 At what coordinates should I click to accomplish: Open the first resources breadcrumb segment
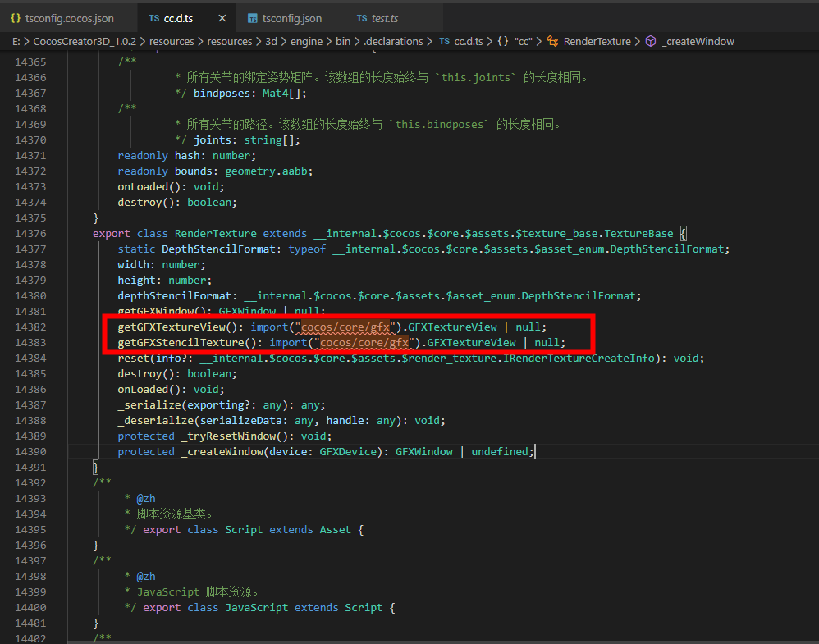pyautogui.click(x=172, y=41)
